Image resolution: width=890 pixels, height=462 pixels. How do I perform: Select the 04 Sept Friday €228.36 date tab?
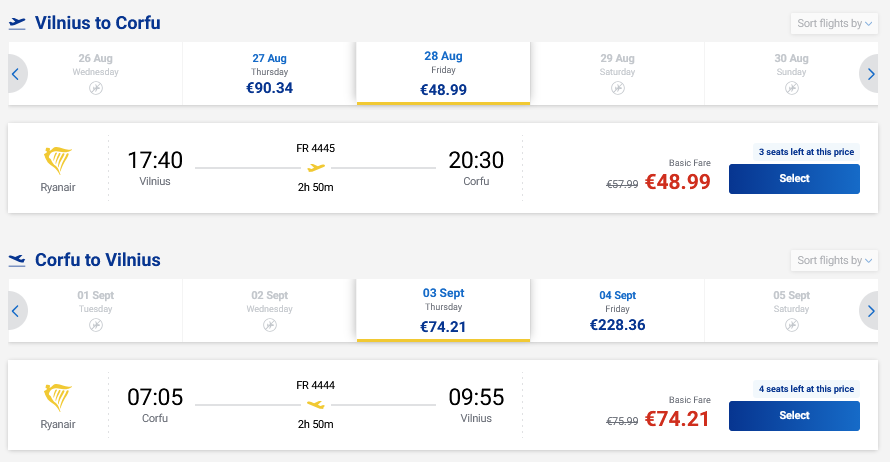click(618, 311)
